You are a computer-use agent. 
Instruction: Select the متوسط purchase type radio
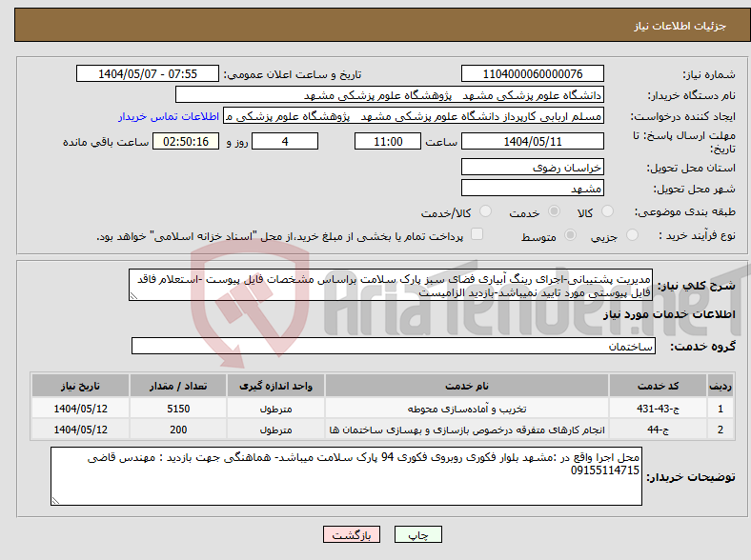[x=572, y=235]
